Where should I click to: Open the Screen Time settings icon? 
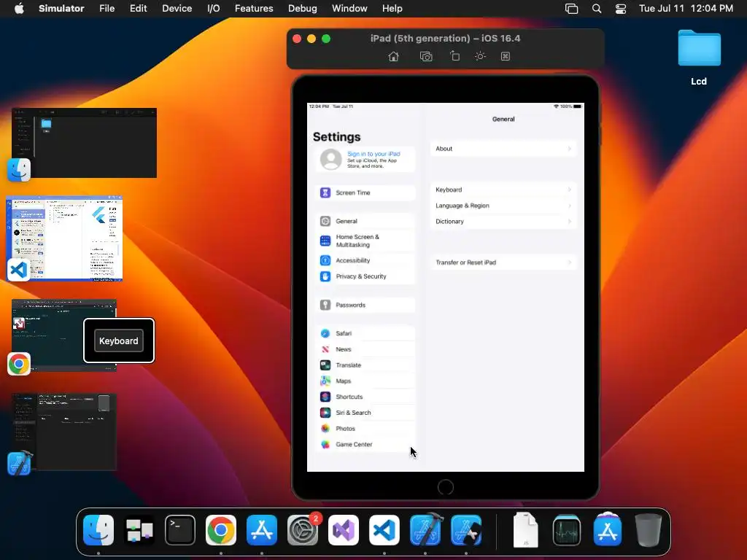[x=325, y=192]
